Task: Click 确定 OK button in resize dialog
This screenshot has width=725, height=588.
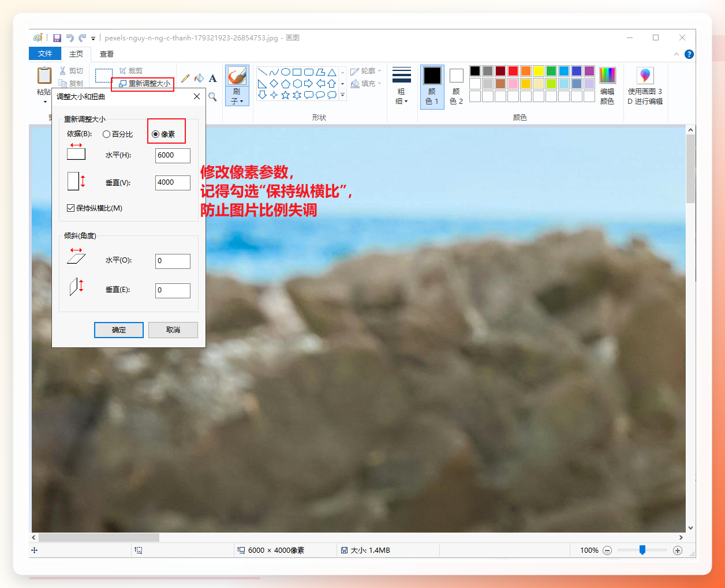Action: point(119,330)
